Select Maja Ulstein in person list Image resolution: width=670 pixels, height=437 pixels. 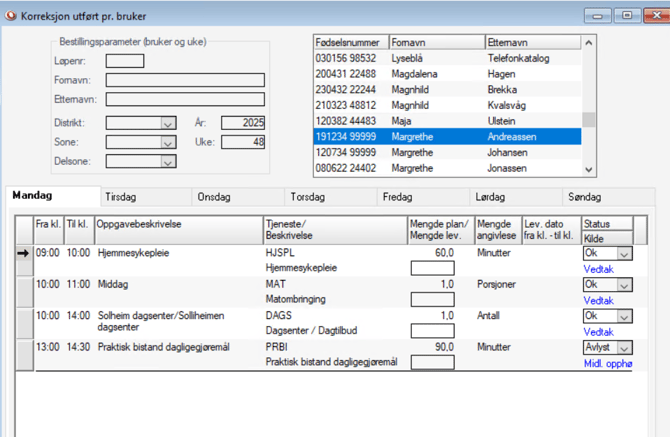[x=447, y=120]
